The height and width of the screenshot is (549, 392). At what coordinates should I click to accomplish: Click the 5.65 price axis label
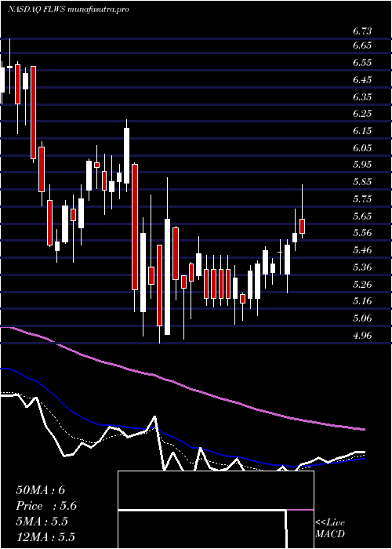click(362, 216)
